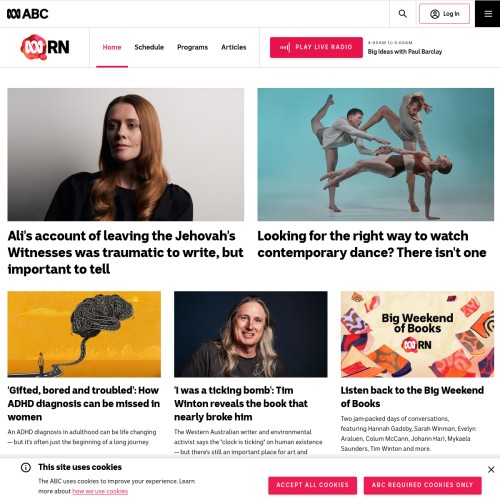The image size is (500, 500).
Task: Open the Big Weekend of Books image
Action: coord(417,334)
